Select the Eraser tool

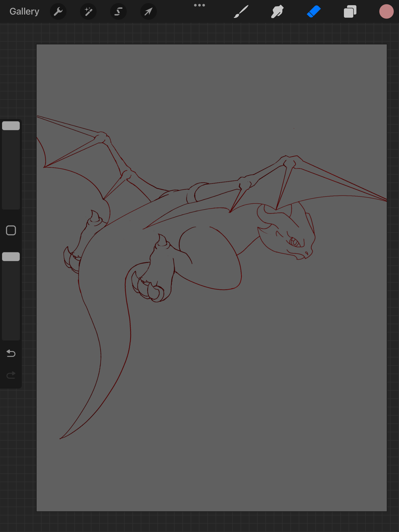pos(314,11)
